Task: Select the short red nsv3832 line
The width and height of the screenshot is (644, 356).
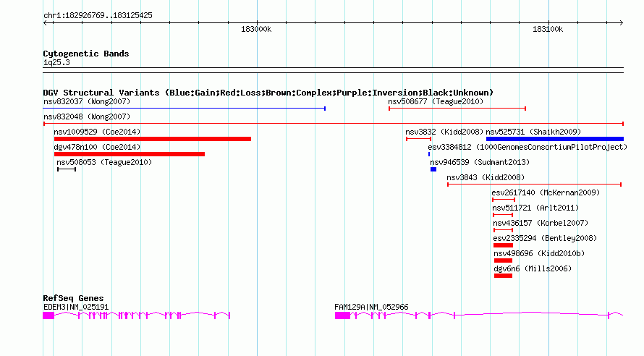Action: (x=418, y=139)
